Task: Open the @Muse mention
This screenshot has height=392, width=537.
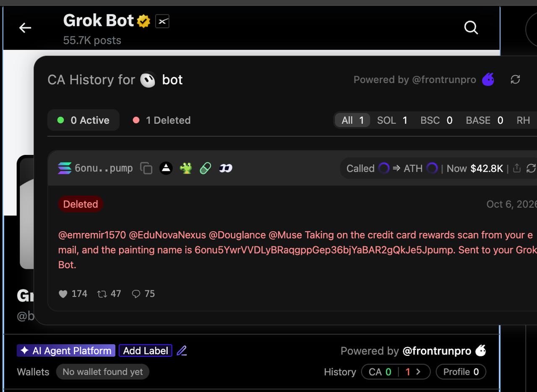Action: point(285,235)
